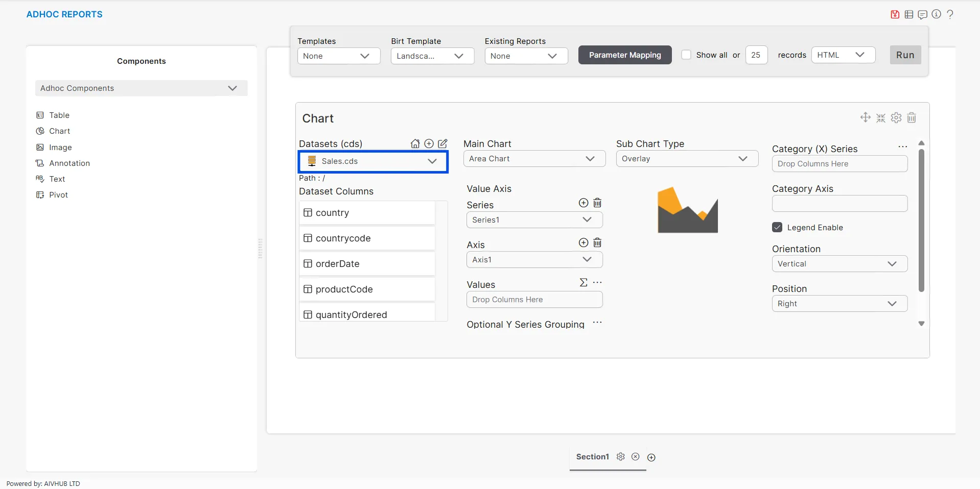
Task: Delete Axis using its trash icon
Action: [x=597, y=243]
